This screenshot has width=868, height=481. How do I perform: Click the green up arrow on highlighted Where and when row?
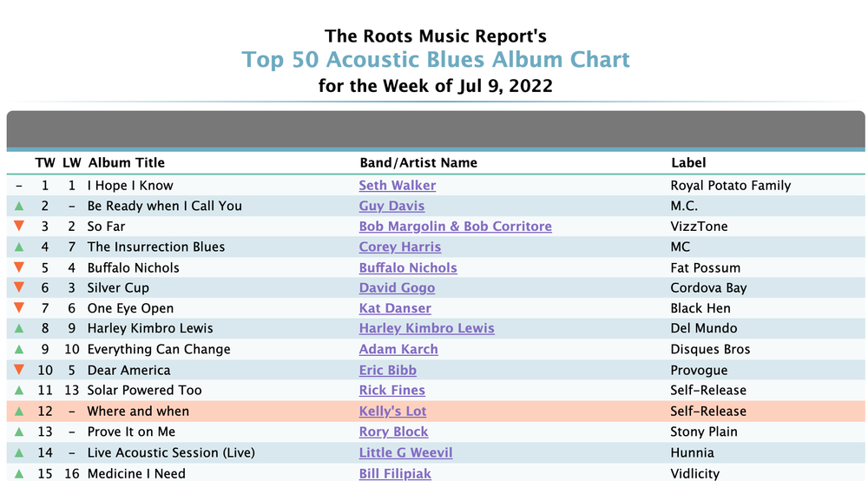19,412
